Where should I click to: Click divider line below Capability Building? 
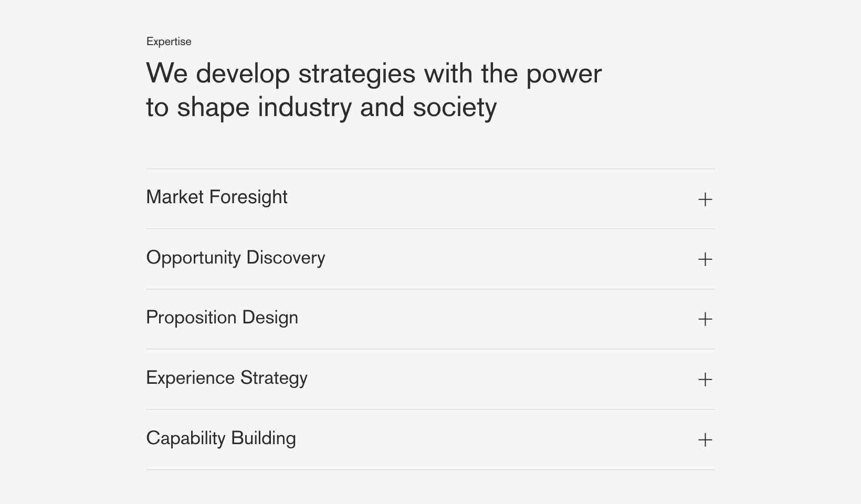[430, 469]
